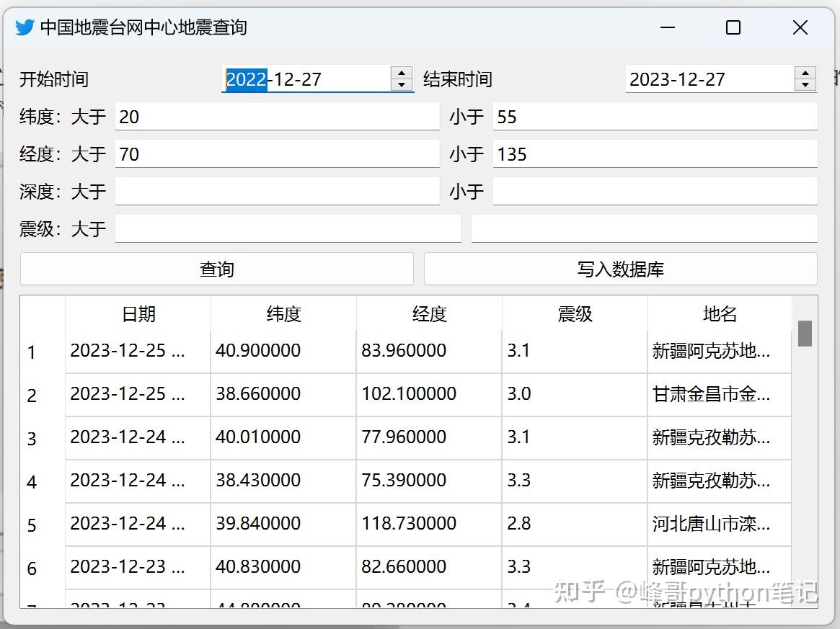This screenshot has height=629, width=840.
Task: Click magnitude cell in row 4
Action: point(575,482)
